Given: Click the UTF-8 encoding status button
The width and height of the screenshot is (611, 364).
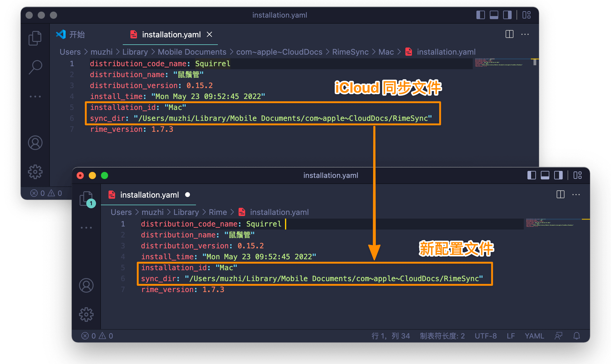Looking at the screenshot, I should tap(486, 336).
